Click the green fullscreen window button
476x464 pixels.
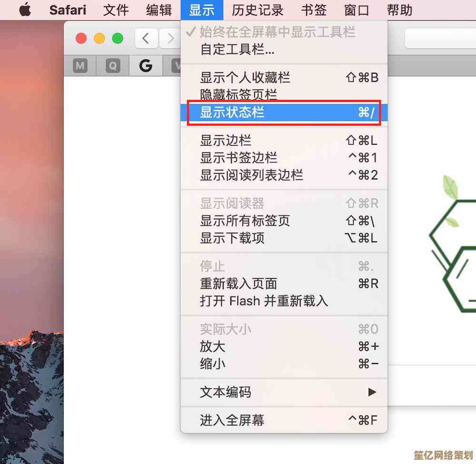[118, 38]
